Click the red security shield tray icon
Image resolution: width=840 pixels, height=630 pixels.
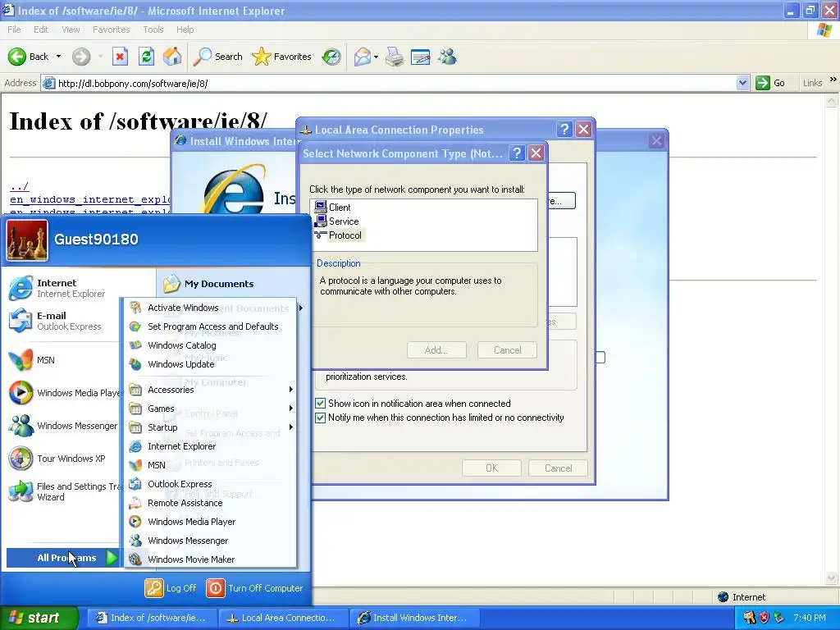pos(764,618)
